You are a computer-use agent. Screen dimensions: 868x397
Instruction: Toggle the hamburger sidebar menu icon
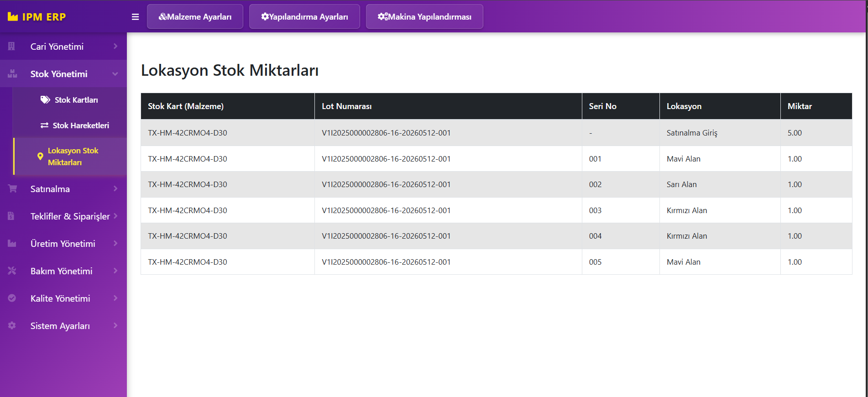pyautogui.click(x=135, y=17)
